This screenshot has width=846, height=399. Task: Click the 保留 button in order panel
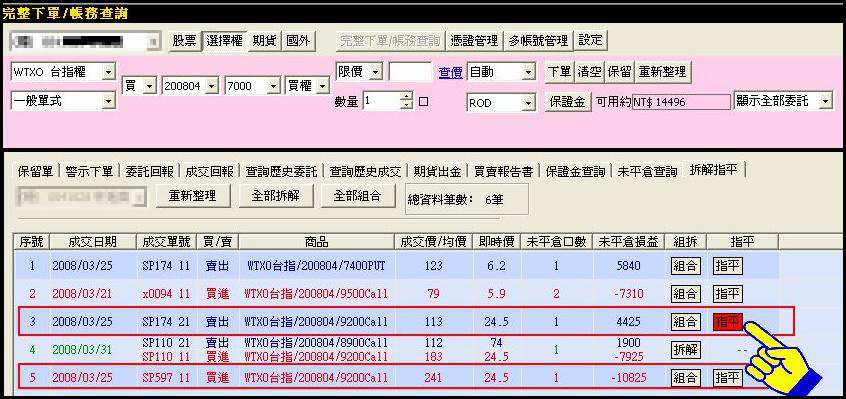coord(619,72)
